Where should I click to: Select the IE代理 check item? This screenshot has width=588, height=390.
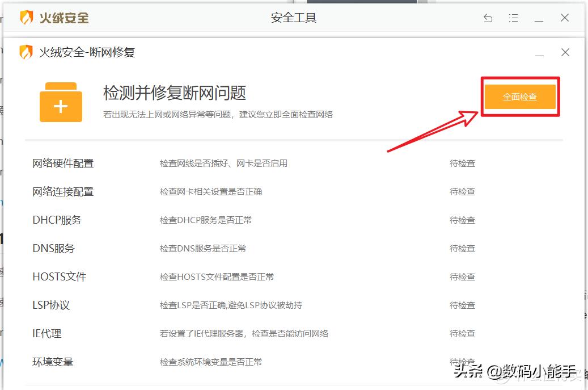pyautogui.click(x=48, y=333)
